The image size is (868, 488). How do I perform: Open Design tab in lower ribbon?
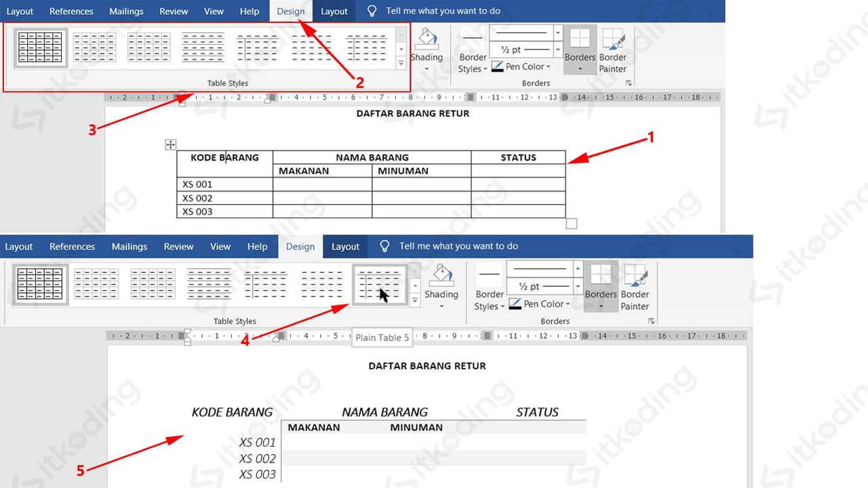click(300, 247)
